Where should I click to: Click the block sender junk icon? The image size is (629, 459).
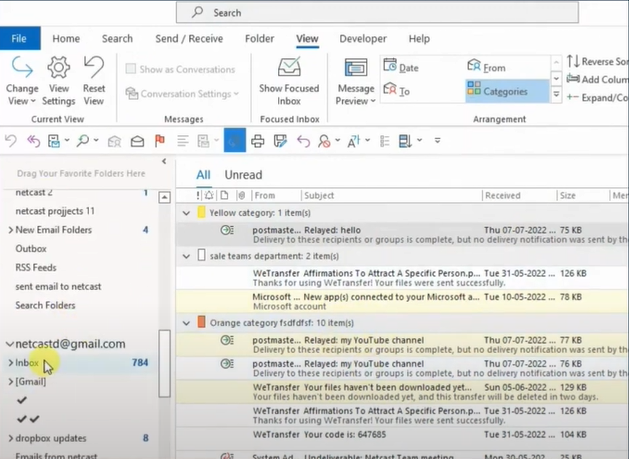pos(324,141)
